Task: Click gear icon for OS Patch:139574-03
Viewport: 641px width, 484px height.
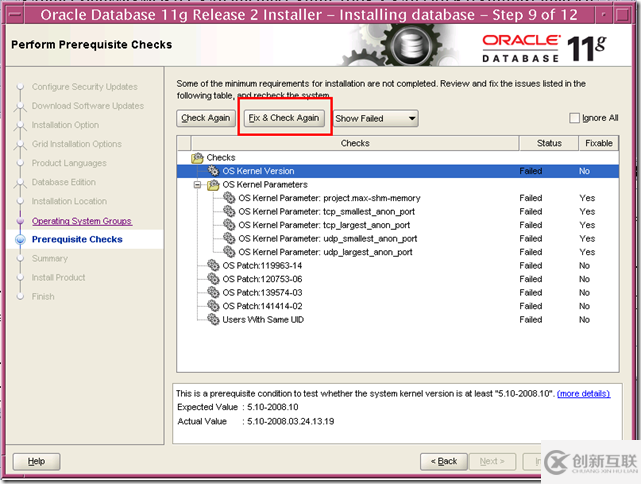Action: 213,292
